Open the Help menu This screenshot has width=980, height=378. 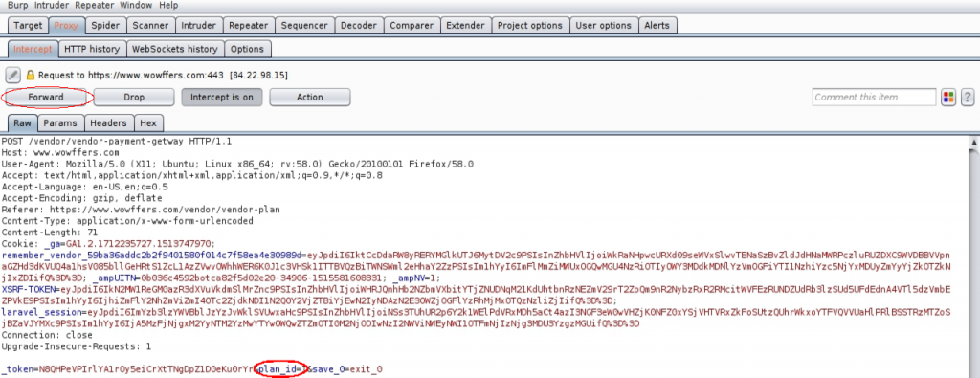(x=168, y=5)
